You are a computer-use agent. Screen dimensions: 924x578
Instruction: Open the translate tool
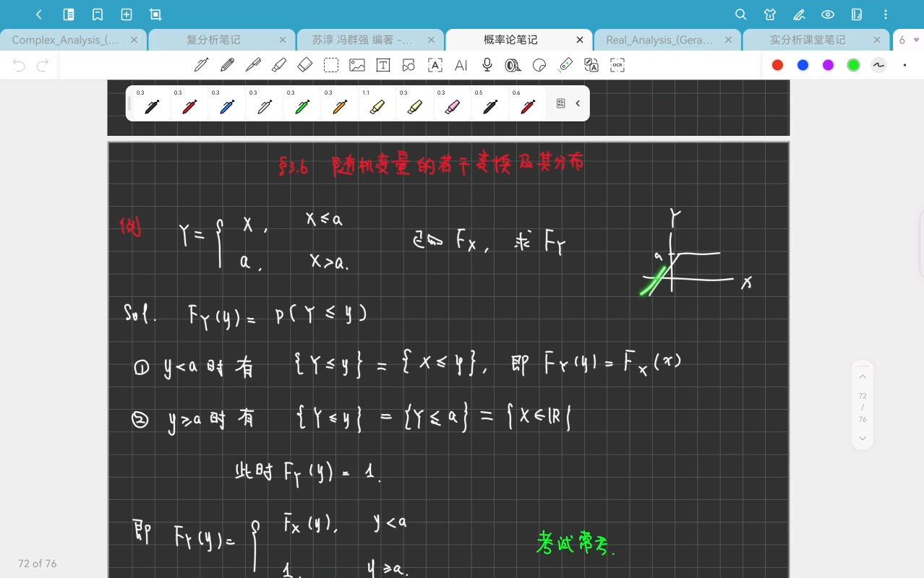pyautogui.click(x=591, y=65)
